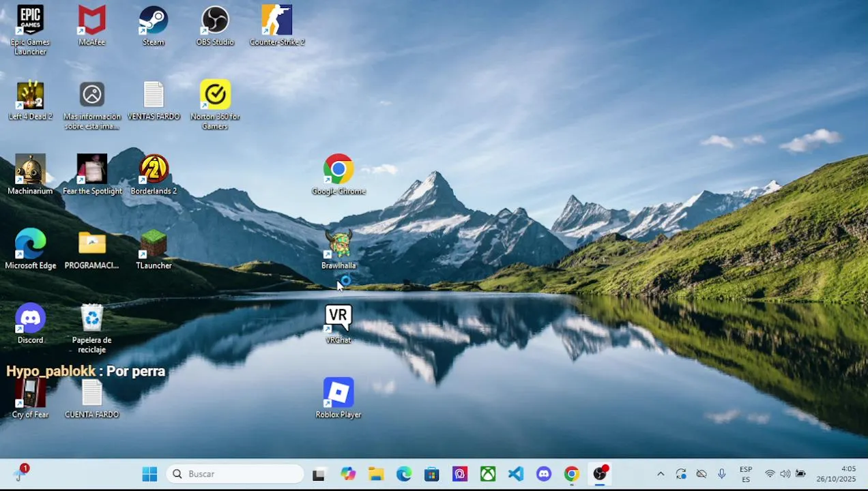Viewport: 868px width, 491px height.
Task: Click the Buscar taskbar search box
Action: [x=235, y=474]
